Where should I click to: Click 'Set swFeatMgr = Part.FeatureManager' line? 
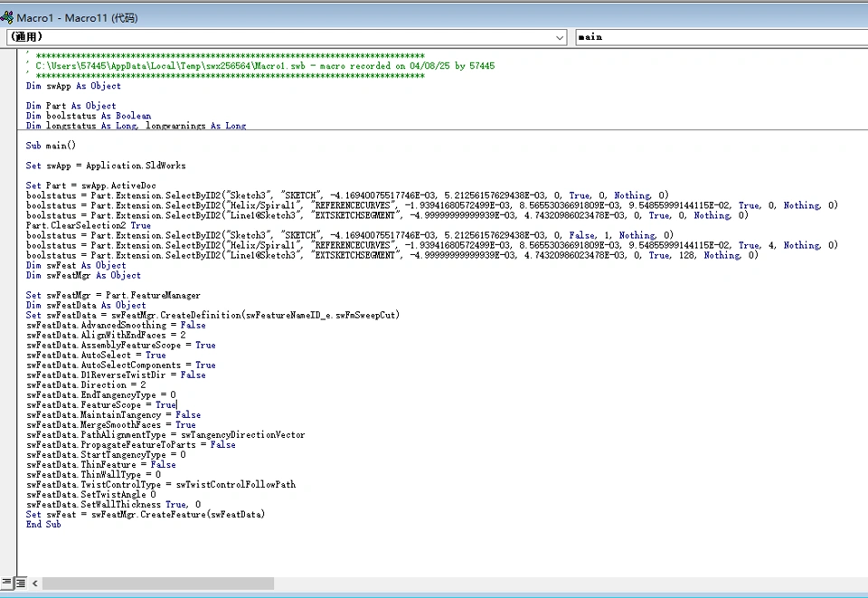tap(113, 295)
